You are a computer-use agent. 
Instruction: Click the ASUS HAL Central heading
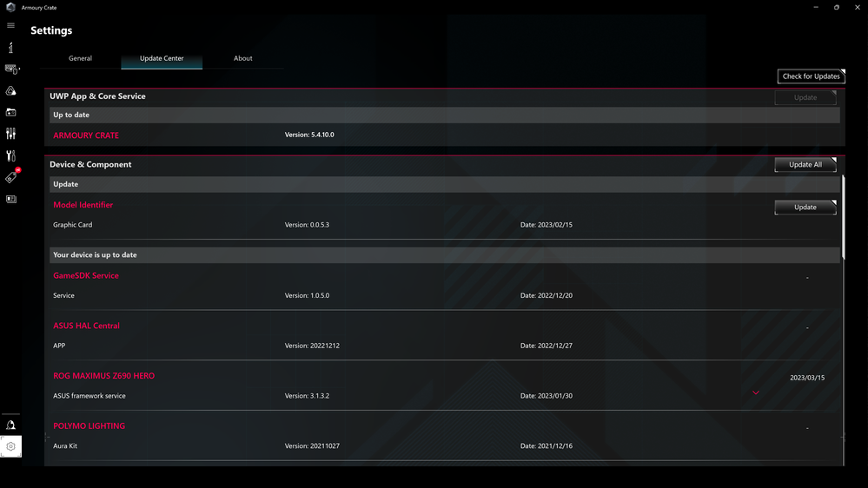[x=86, y=326]
